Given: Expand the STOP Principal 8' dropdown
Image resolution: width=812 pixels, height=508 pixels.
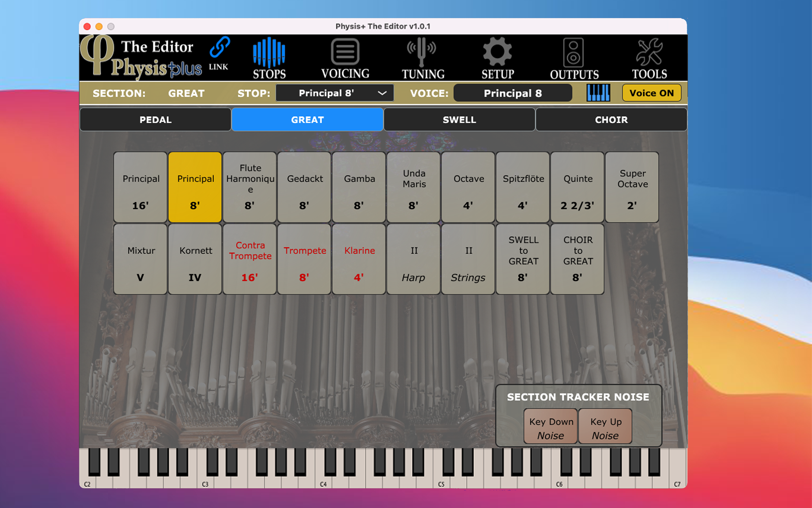Looking at the screenshot, I should 335,93.
